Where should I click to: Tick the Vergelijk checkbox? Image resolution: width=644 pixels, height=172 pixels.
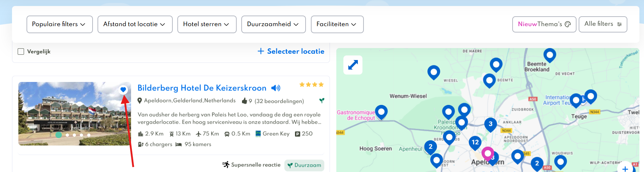tap(21, 52)
